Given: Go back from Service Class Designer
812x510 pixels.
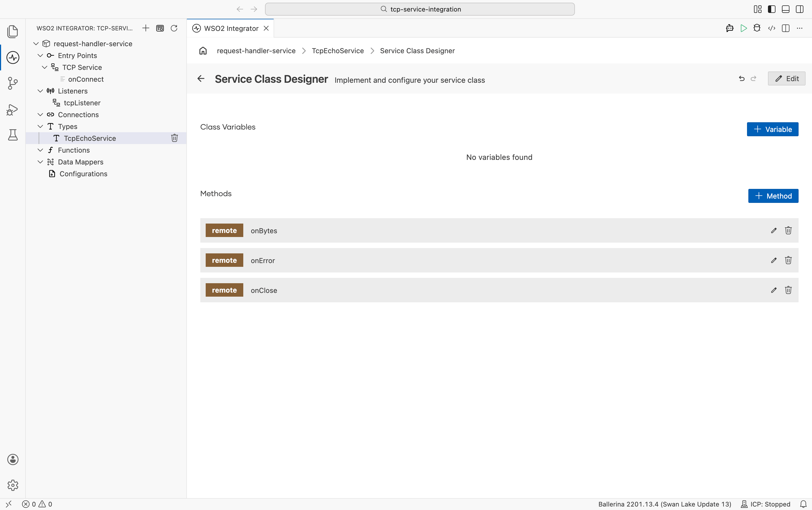Looking at the screenshot, I should coord(201,78).
